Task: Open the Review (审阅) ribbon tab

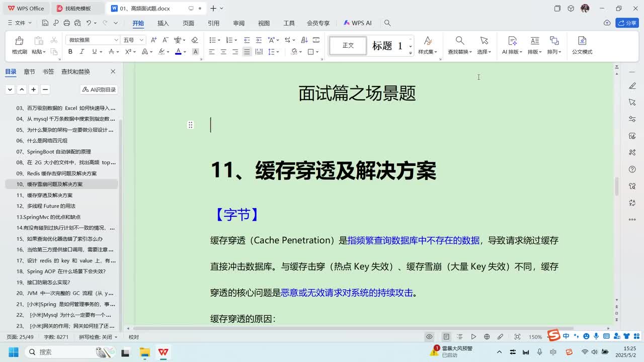Action: [x=238, y=23]
